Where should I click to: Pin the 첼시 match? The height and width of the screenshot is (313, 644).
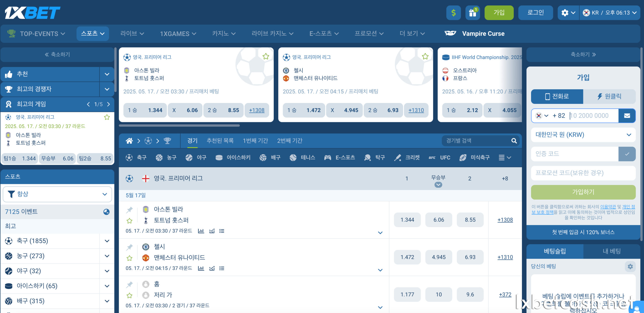tap(129, 247)
